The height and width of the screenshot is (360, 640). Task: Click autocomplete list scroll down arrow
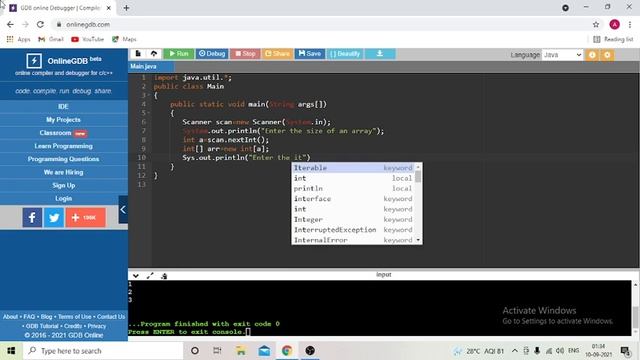418,240
